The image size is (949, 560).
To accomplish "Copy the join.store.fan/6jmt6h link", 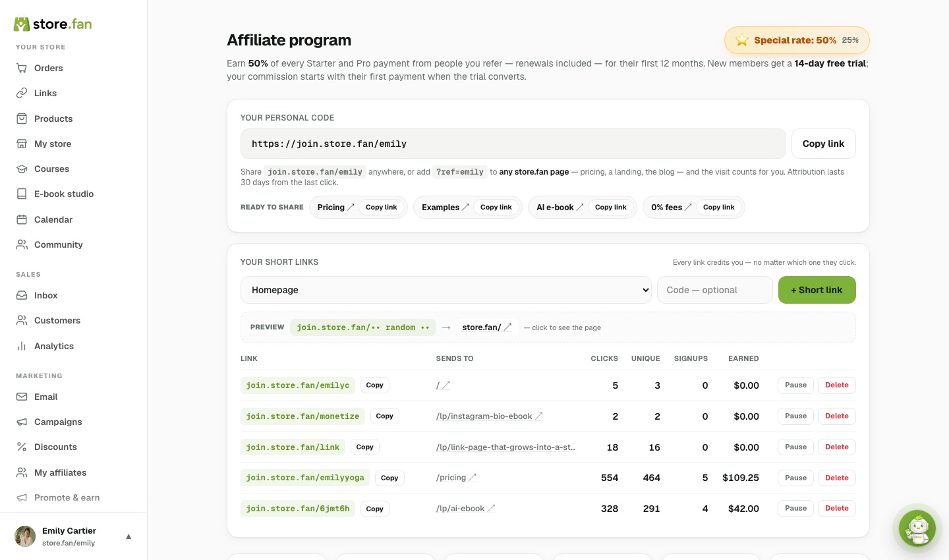I will [x=375, y=509].
